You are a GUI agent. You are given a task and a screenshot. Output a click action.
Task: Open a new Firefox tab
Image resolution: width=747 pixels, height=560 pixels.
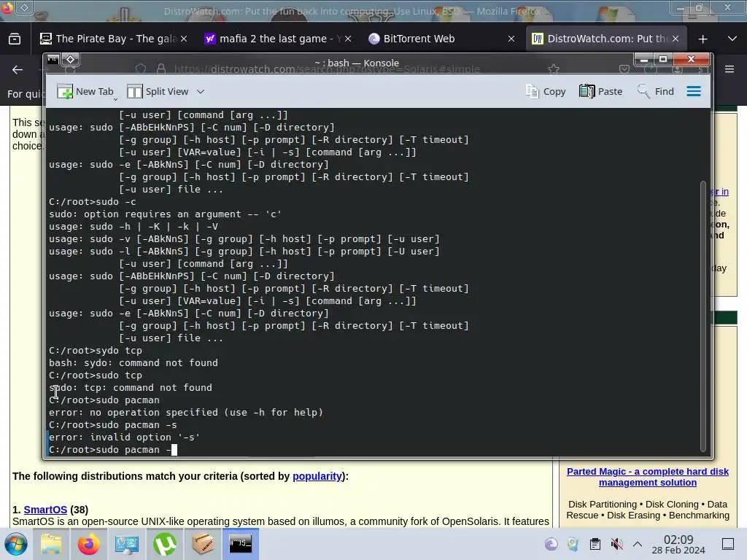pos(703,39)
